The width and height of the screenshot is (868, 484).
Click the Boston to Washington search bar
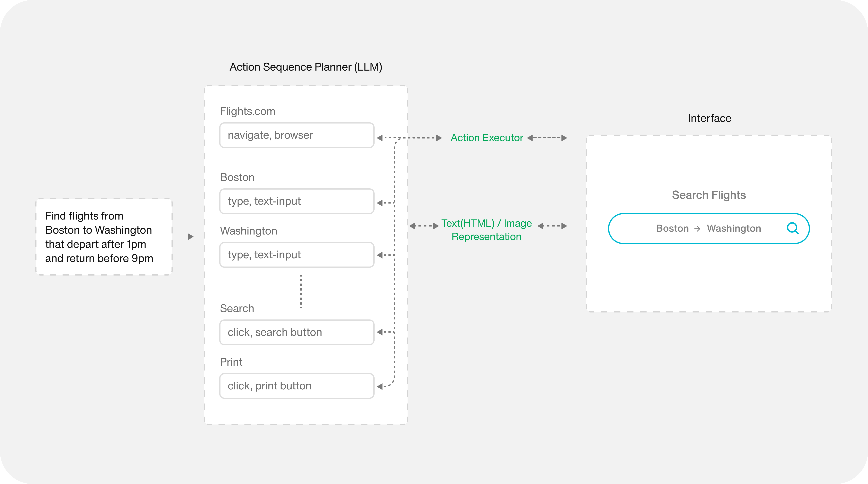(x=709, y=228)
